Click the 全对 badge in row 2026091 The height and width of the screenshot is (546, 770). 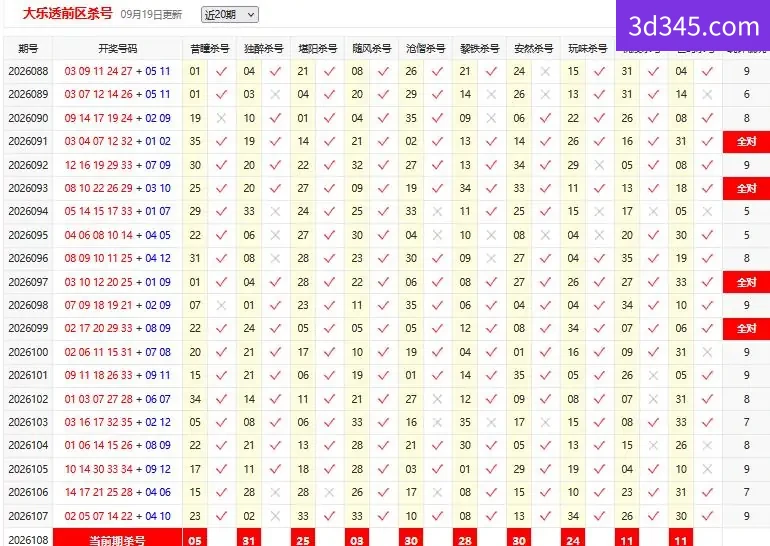[x=746, y=141]
